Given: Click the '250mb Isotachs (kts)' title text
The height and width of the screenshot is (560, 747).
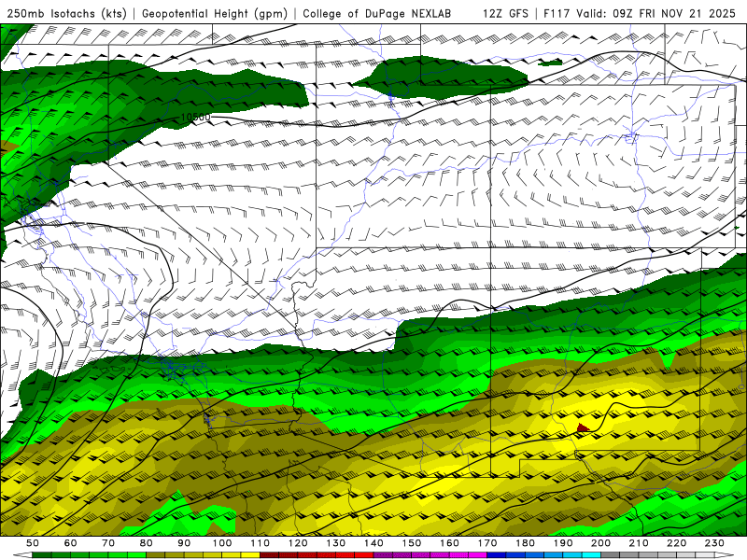Looking at the screenshot, I should pyautogui.click(x=67, y=14).
